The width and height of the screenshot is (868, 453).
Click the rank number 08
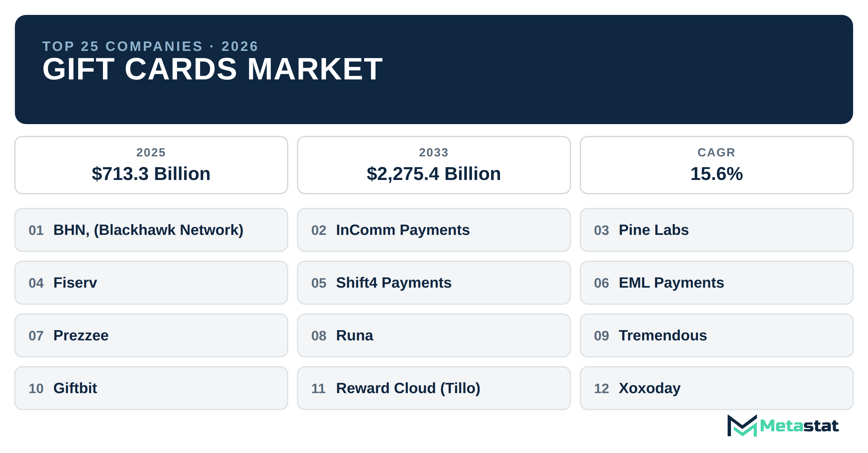[319, 336]
